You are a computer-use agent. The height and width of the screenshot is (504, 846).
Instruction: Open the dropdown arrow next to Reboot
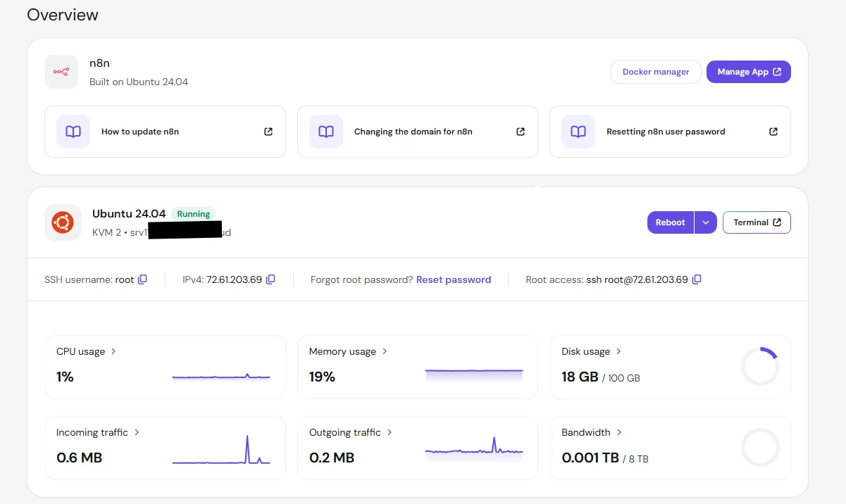click(706, 222)
